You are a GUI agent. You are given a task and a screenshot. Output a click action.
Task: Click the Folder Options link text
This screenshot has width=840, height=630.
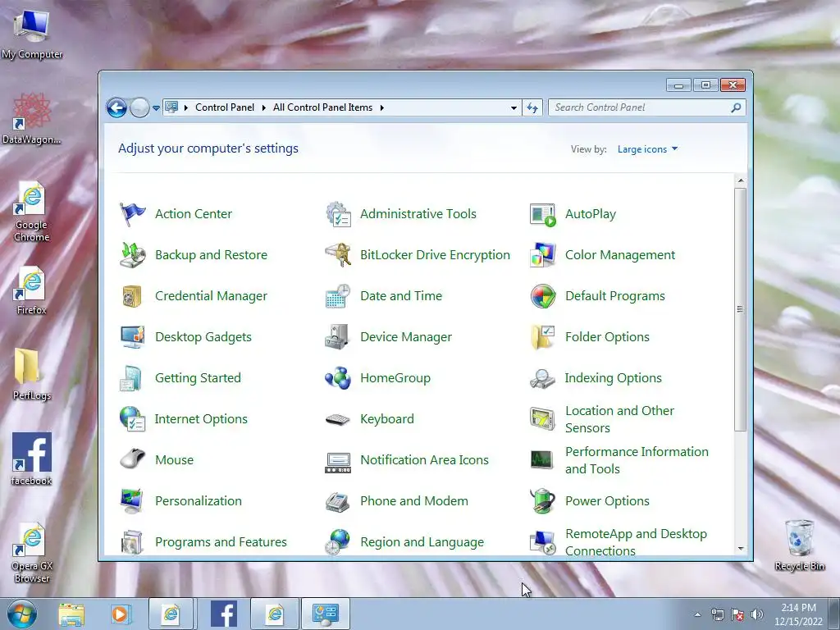[x=608, y=337]
